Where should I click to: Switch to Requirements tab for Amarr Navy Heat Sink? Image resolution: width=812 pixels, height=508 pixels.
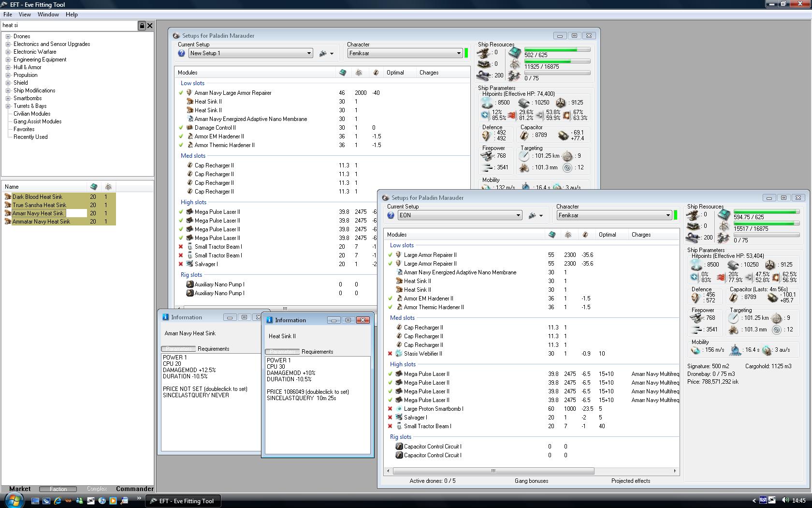(213, 349)
